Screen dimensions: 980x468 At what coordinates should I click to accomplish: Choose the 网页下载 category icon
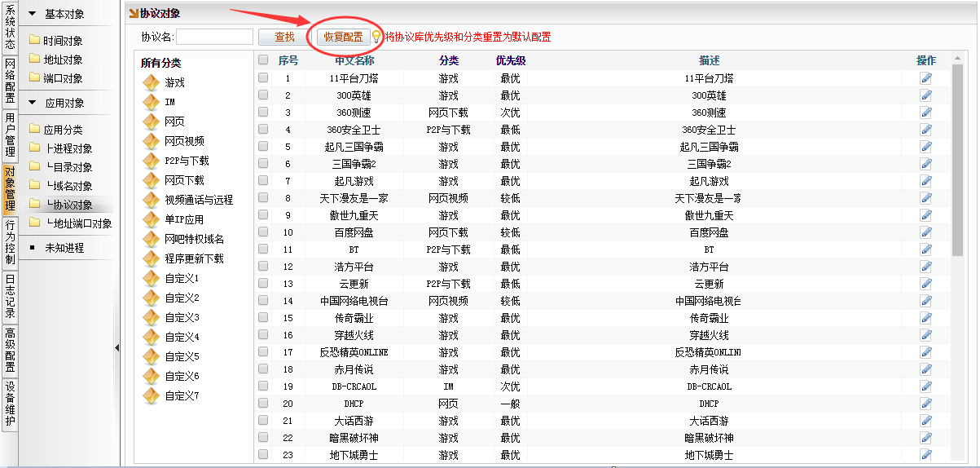pos(151,180)
